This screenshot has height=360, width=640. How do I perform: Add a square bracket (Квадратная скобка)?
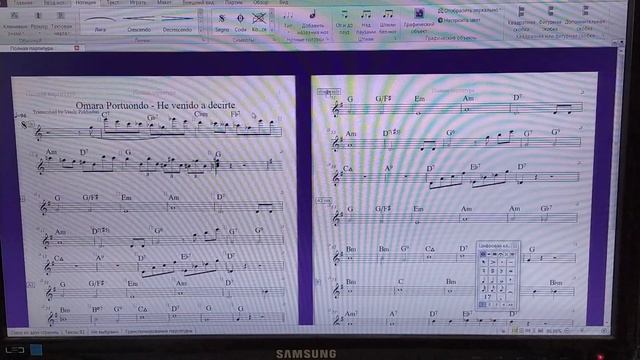[522, 19]
